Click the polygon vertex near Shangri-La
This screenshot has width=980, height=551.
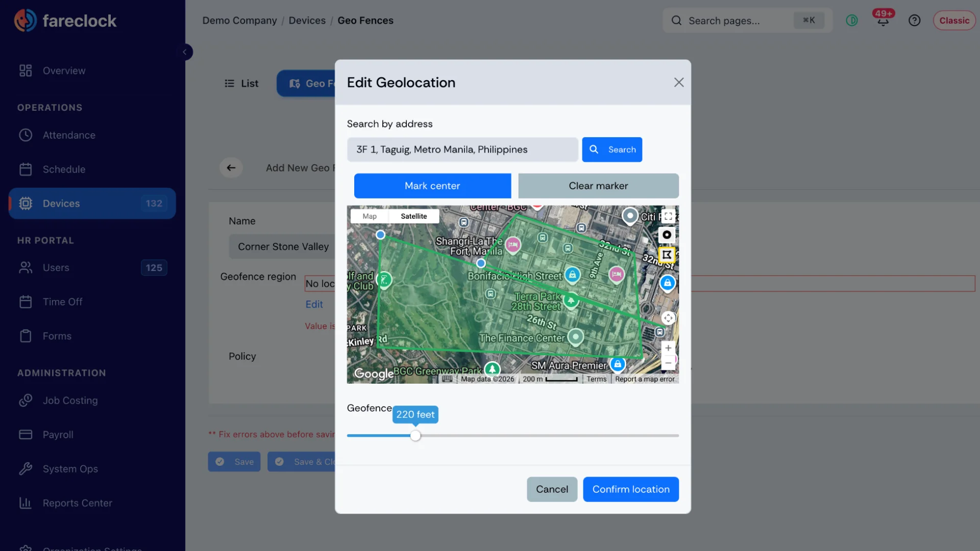[x=480, y=263]
